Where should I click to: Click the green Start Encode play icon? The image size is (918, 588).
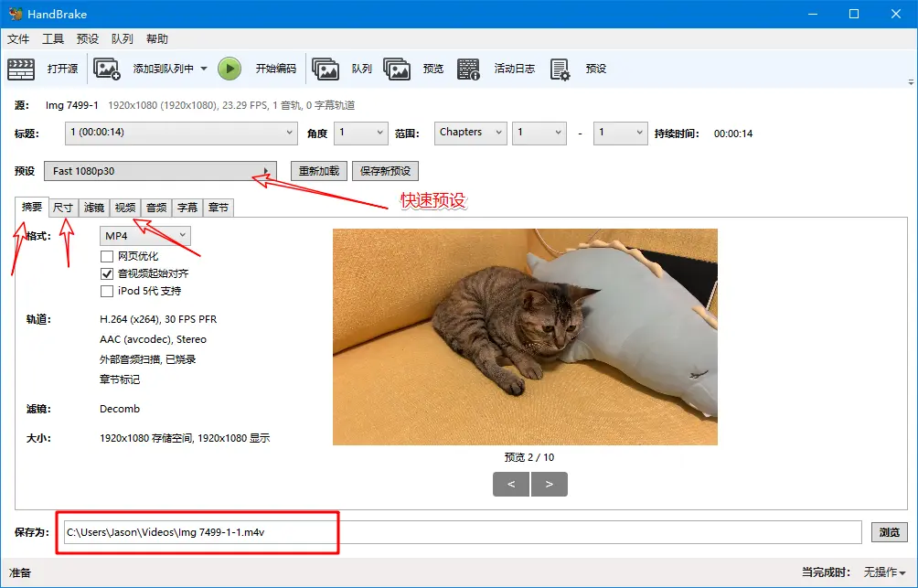(x=229, y=69)
